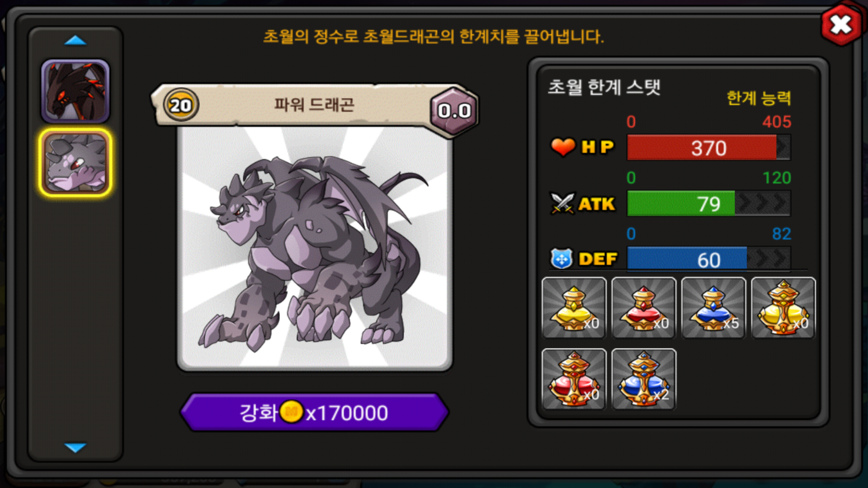Click the red heart HP icon

click(562, 147)
